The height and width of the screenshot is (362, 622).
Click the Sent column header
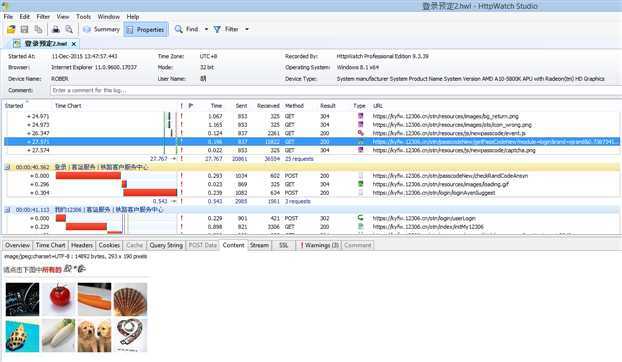click(x=241, y=106)
